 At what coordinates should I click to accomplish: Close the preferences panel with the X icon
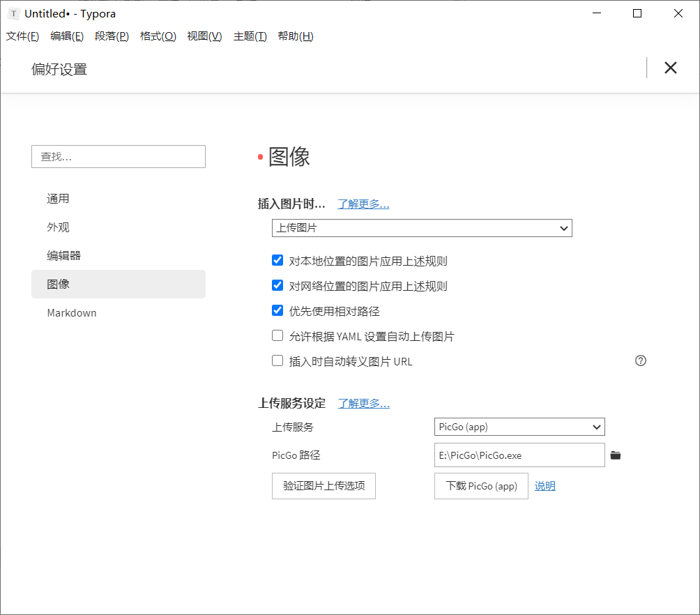pos(670,68)
